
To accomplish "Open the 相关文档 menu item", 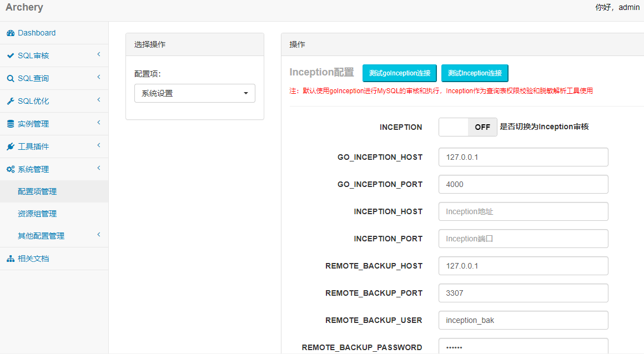I will point(54,259).
